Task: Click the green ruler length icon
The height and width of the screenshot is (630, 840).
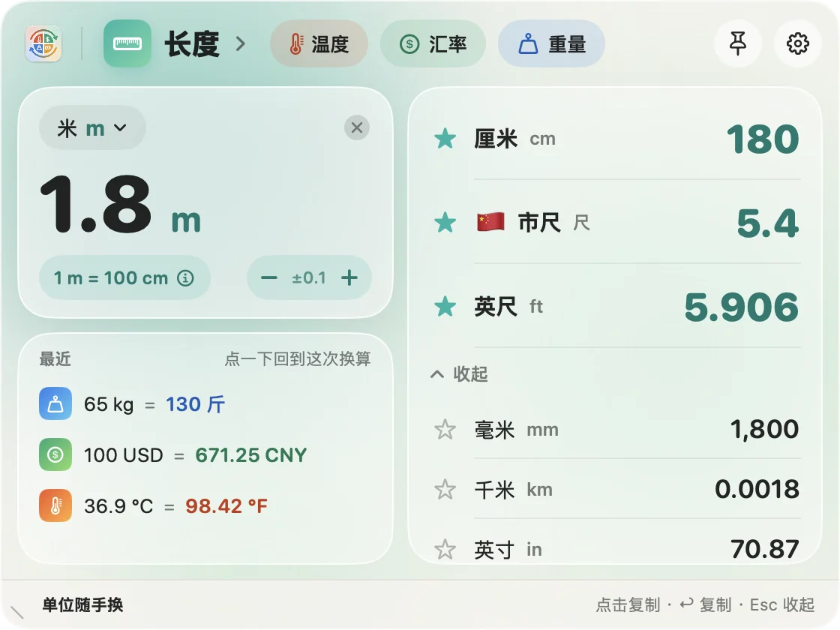Action: (x=127, y=43)
